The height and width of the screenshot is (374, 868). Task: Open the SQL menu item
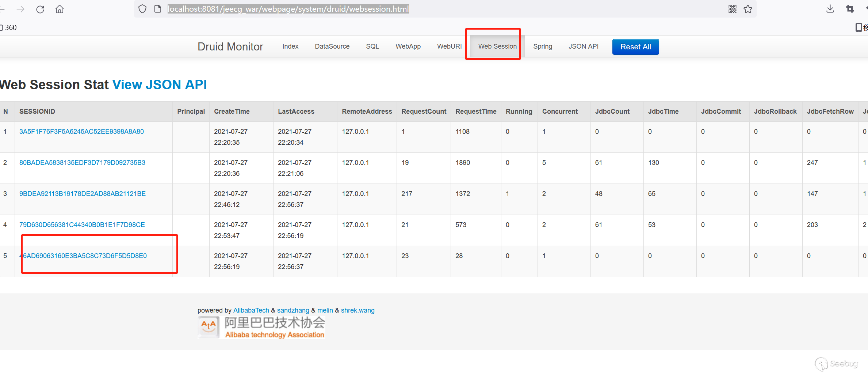372,46
